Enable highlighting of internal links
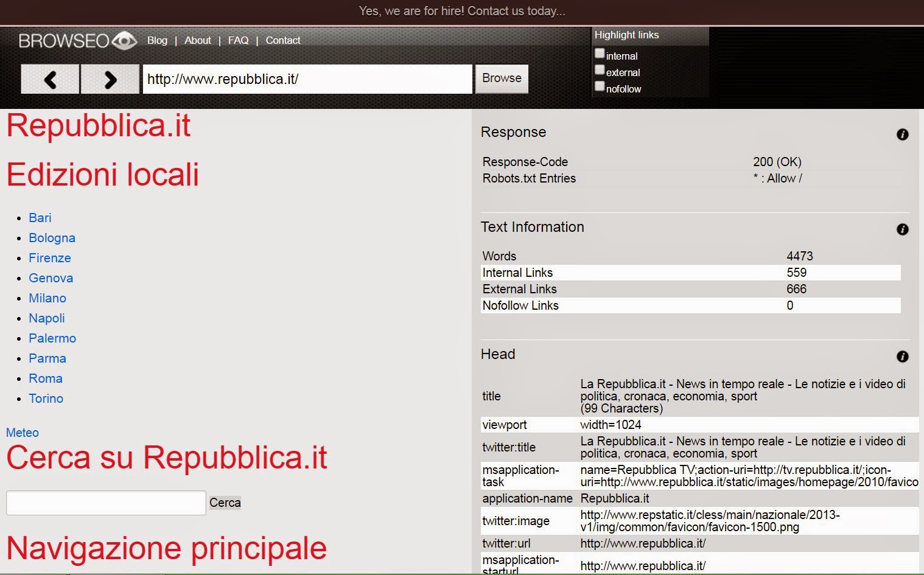 [x=600, y=54]
